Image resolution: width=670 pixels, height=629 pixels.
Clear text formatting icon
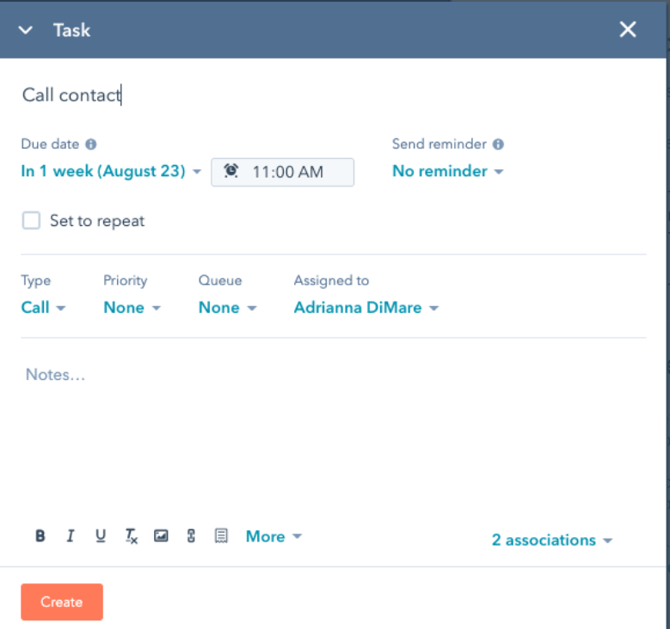tap(131, 536)
